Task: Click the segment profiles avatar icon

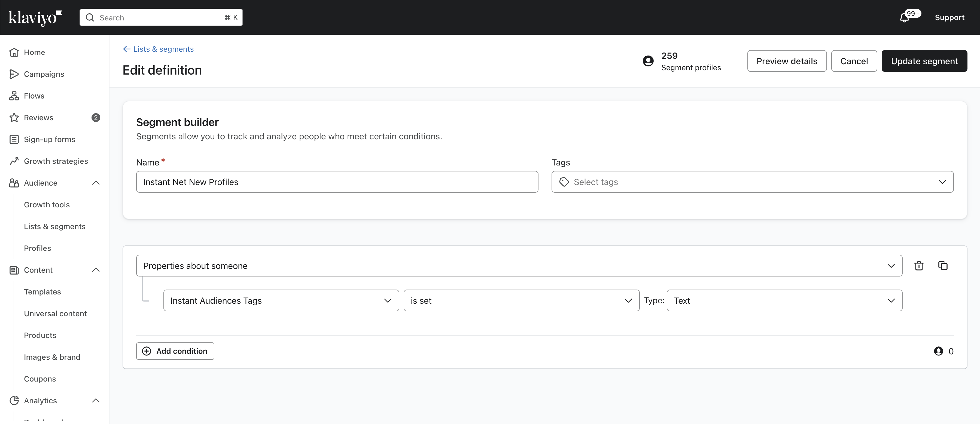Action: pyautogui.click(x=648, y=61)
